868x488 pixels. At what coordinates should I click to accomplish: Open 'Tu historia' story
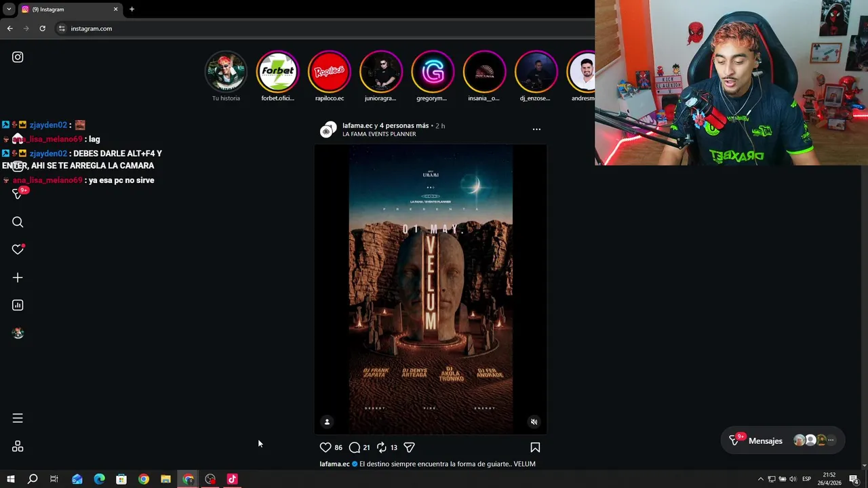pos(226,76)
